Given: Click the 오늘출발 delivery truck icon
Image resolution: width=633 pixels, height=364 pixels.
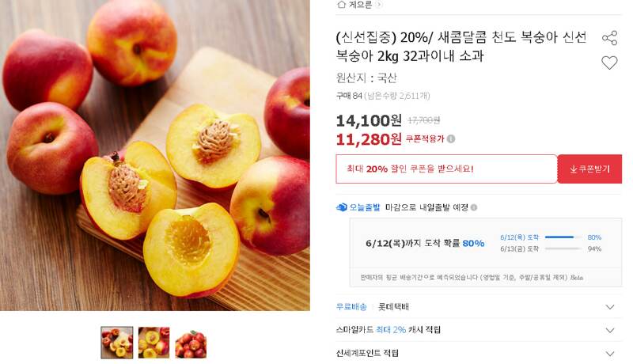Looking at the screenshot, I should [342, 207].
